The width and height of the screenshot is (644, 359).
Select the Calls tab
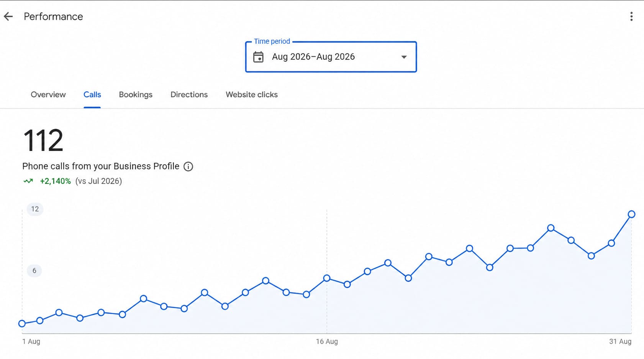tap(92, 95)
